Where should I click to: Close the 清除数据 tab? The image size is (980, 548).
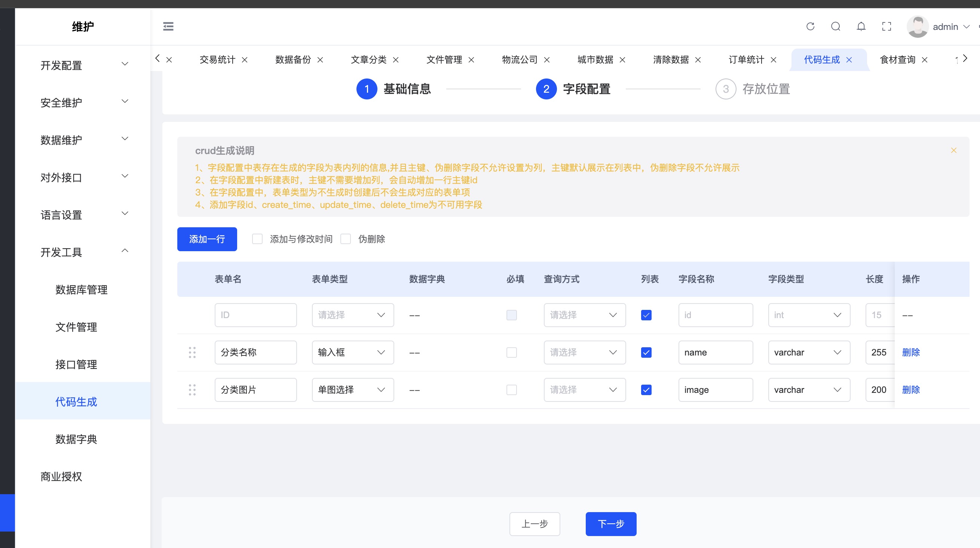pos(698,60)
